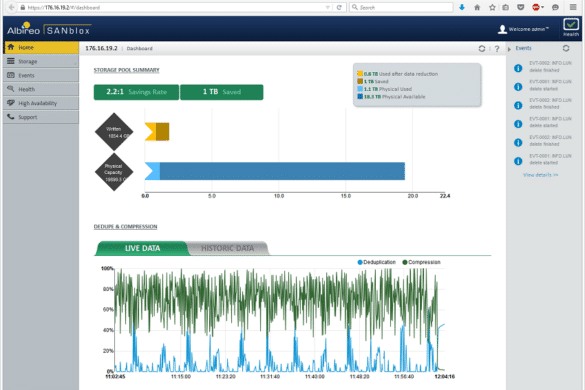
Task: Open the dashboard help question mark
Action: 497,49
